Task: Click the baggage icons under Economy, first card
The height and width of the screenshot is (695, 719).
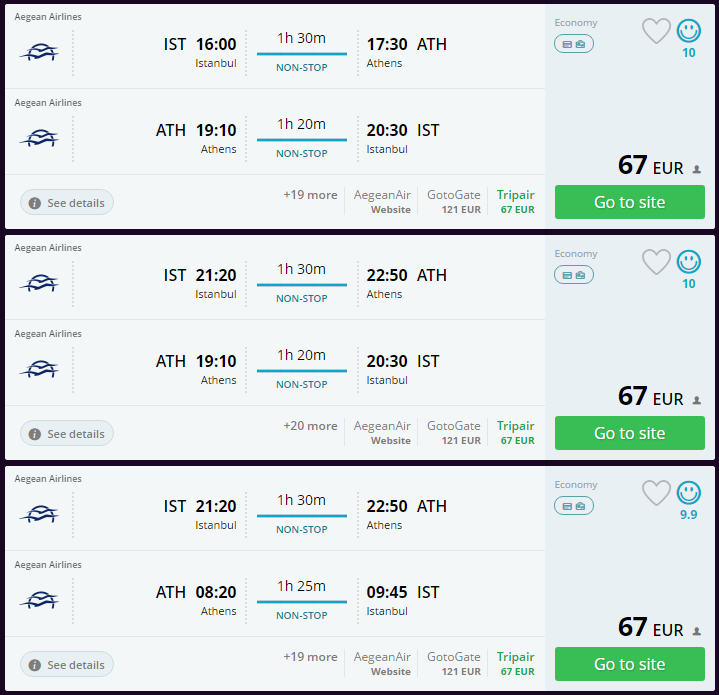Action: [x=574, y=43]
